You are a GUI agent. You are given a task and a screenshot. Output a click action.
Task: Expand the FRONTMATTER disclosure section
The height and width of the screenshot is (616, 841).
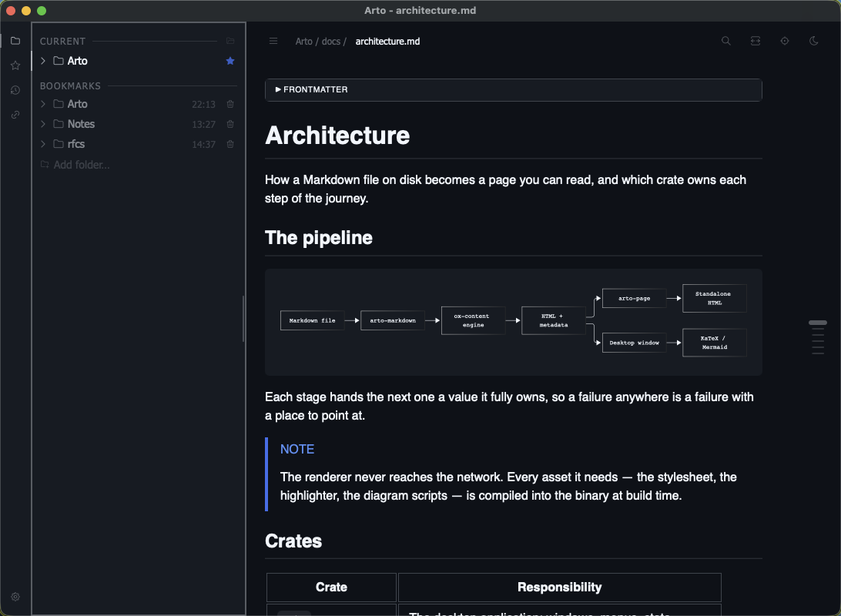point(513,90)
